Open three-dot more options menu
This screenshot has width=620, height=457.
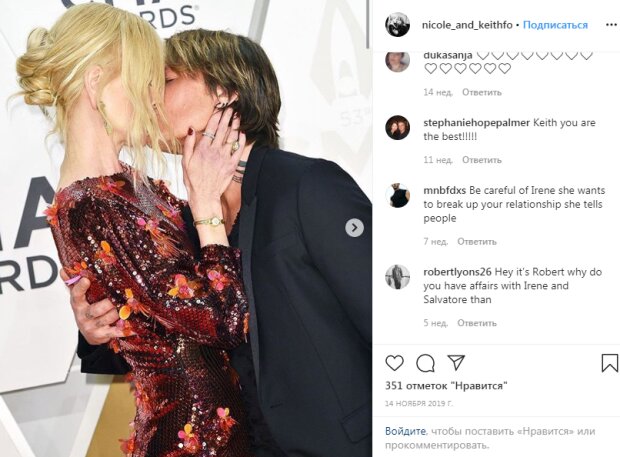(611, 25)
